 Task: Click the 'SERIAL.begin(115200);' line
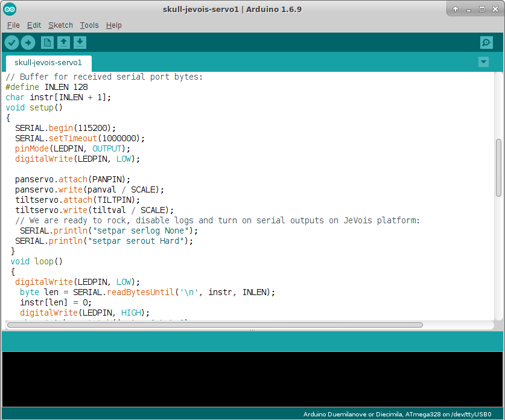click(65, 128)
